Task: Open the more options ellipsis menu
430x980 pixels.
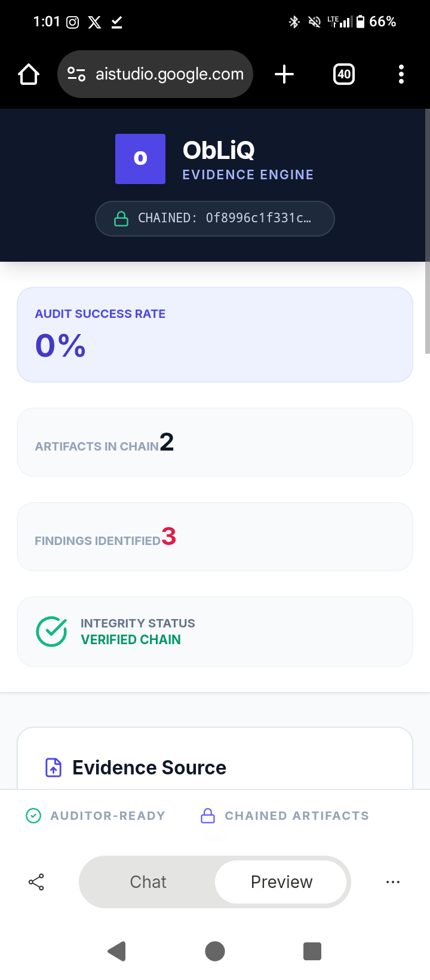Action: (393, 882)
